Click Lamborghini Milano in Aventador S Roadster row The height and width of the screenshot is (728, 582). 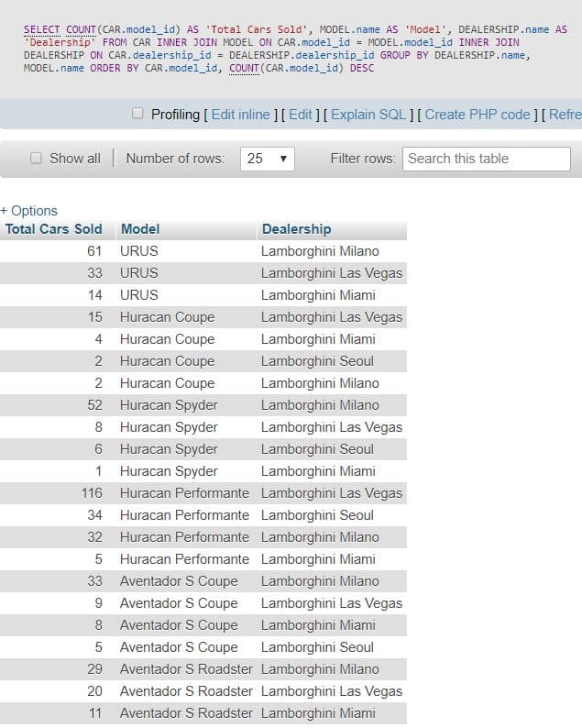[320, 669]
